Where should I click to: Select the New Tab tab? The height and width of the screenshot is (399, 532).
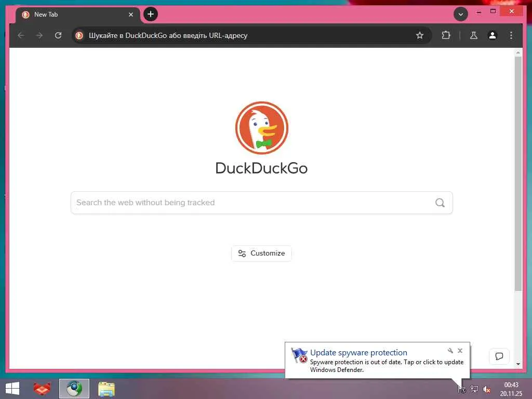click(x=78, y=15)
